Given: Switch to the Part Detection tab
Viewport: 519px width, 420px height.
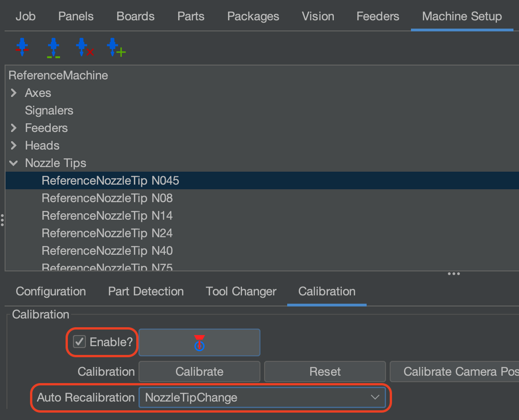Looking at the screenshot, I should (x=145, y=291).
